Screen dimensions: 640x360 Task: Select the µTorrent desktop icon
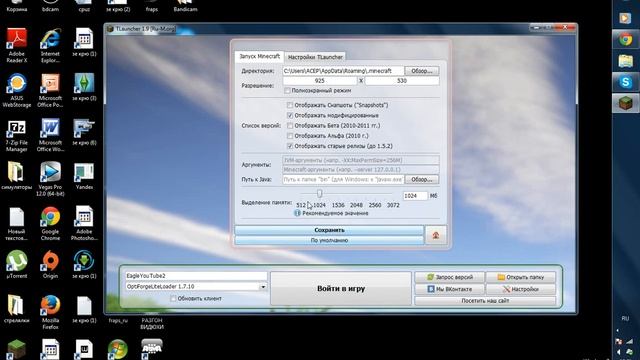[x=16, y=264]
